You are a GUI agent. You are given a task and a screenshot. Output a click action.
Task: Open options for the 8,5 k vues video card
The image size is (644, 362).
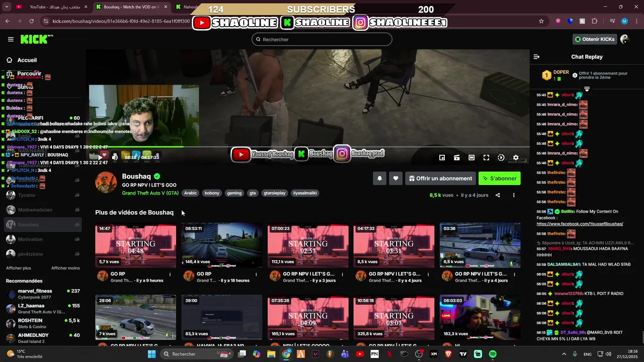[x=428, y=275]
